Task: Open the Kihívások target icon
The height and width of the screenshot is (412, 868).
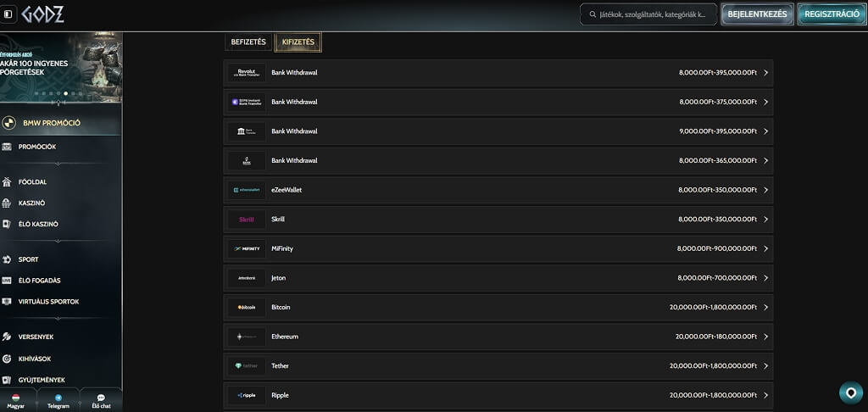Action: point(7,359)
